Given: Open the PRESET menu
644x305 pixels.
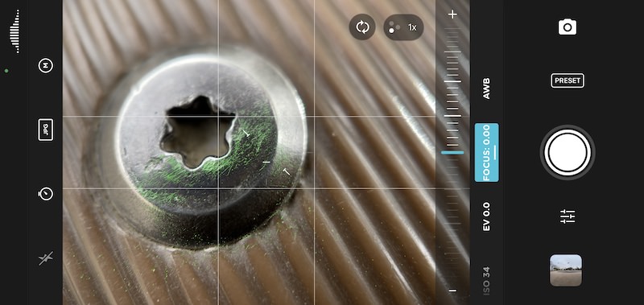Looking at the screenshot, I should (568, 80).
